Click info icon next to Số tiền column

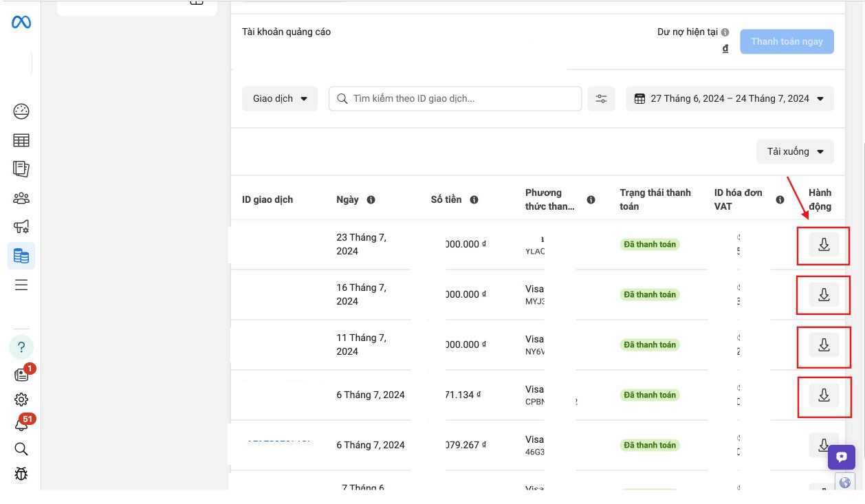[x=474, y=200]
